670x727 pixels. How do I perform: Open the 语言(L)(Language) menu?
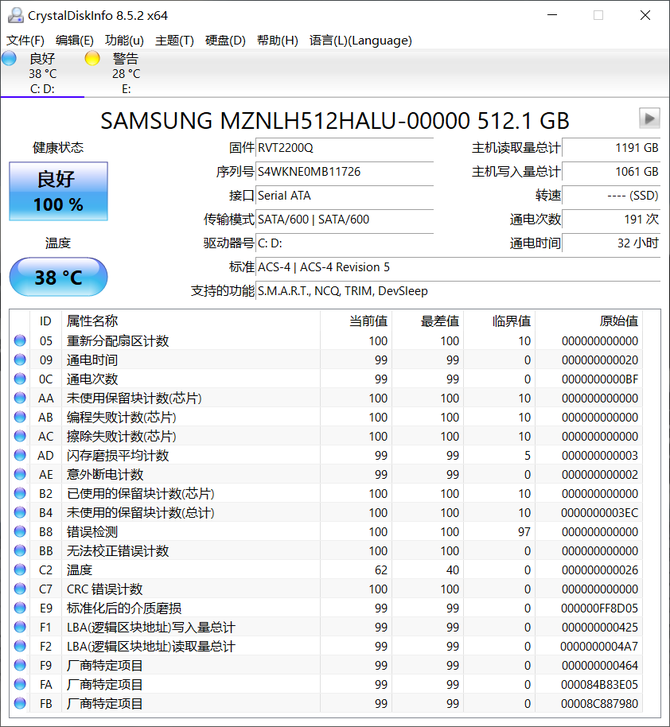(x=361, y=40)
